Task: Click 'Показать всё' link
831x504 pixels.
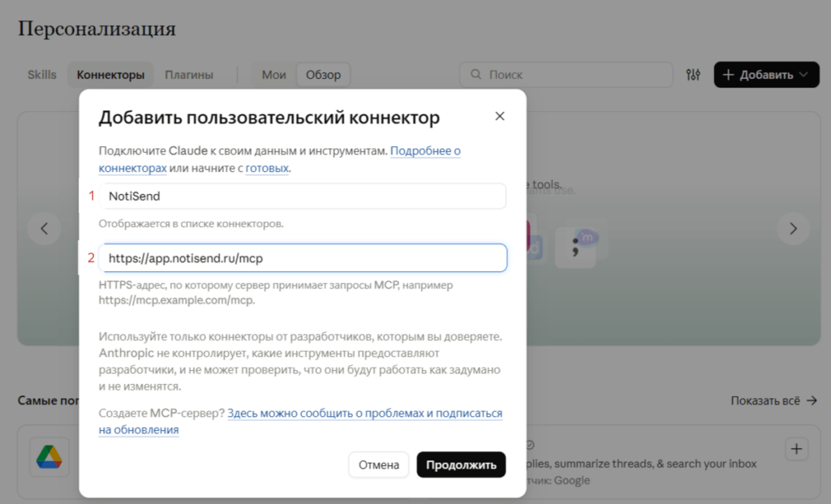Action: [x=773, y=401]
